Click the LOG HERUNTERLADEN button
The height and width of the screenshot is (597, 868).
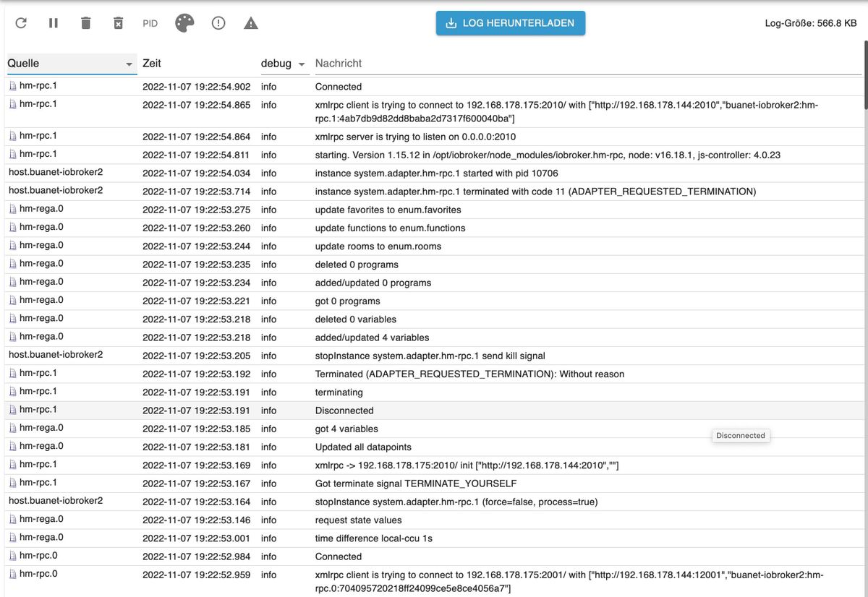point(510,23)
